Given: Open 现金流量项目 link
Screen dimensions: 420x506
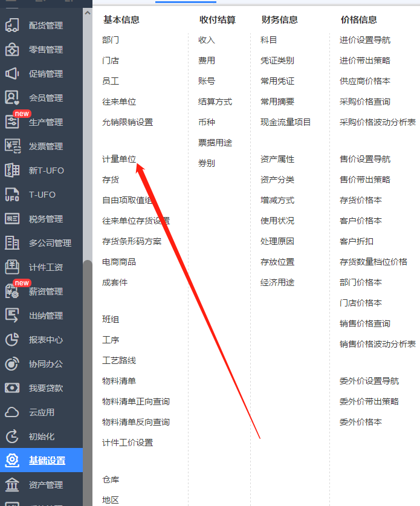Looking at the screenshot, I should (285, 122).
